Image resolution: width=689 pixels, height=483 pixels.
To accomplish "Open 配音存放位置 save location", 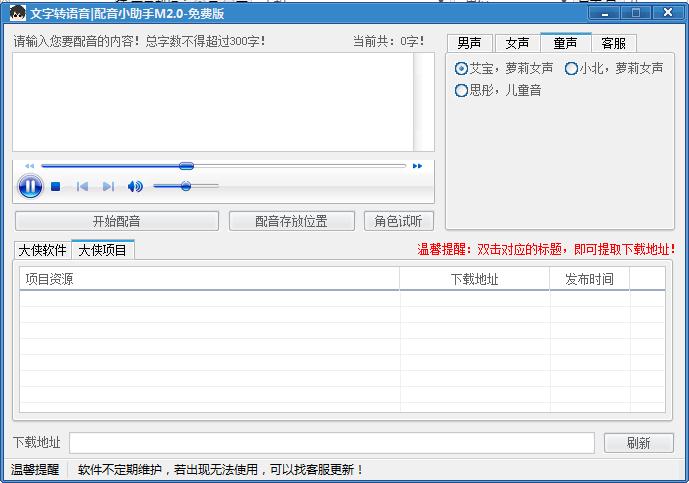I will 291,221.
